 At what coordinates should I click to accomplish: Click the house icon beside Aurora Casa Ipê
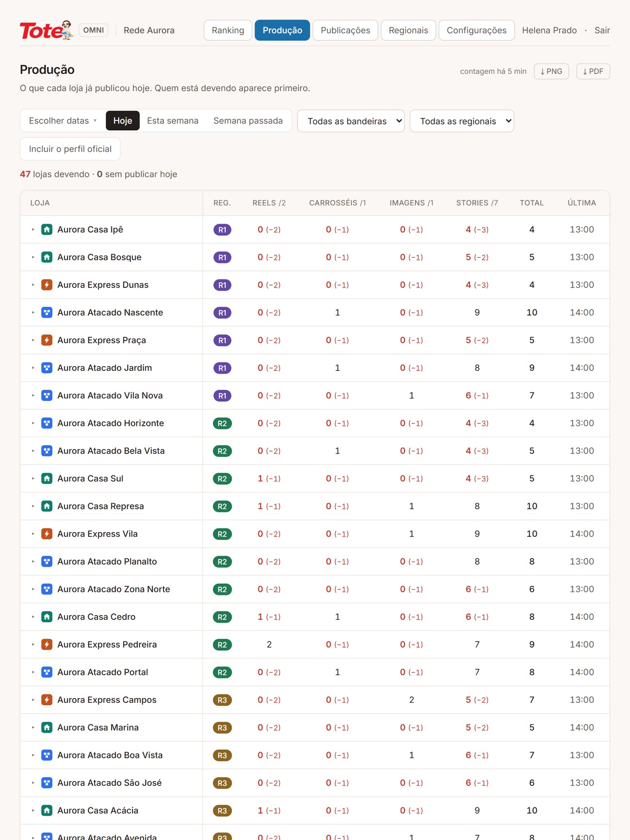(x=47, y=229)
